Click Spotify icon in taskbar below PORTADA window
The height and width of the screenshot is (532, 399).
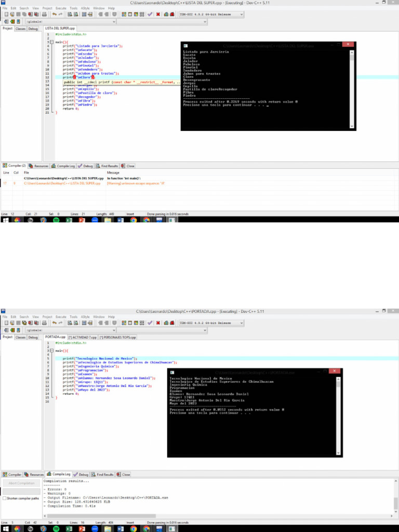coord(56,528)
